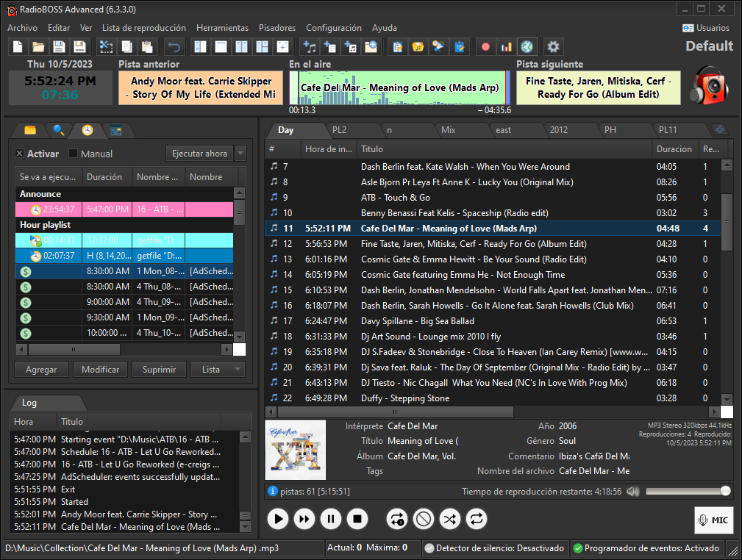Image resolution: width=742 pixels, height=560 pixels.
Task: Open the Archivo menu
Action: coord(22,28)
